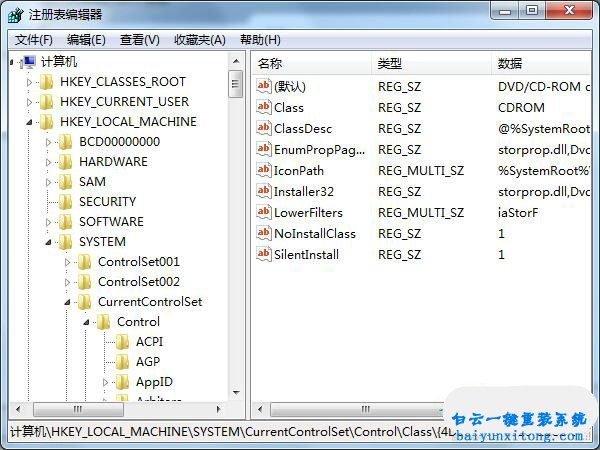Click the (默认) string value icon
The height and width of the screenshot is (450, 600).
[264, 86]
